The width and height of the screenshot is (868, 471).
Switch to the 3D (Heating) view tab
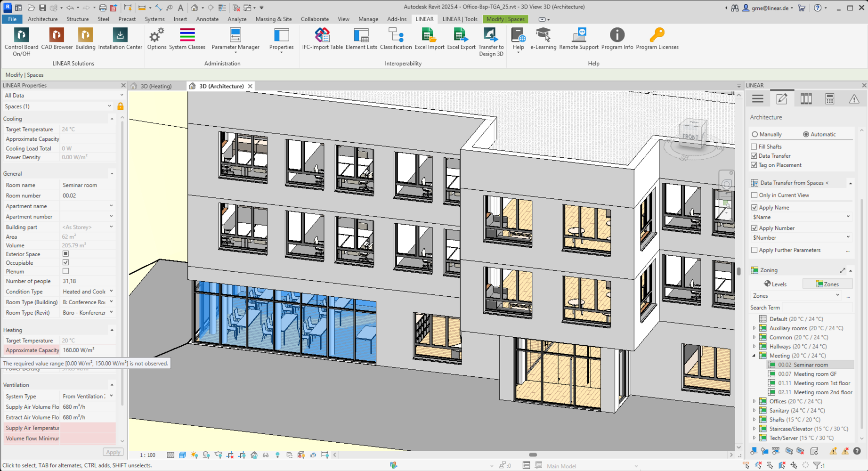[156, 86]
